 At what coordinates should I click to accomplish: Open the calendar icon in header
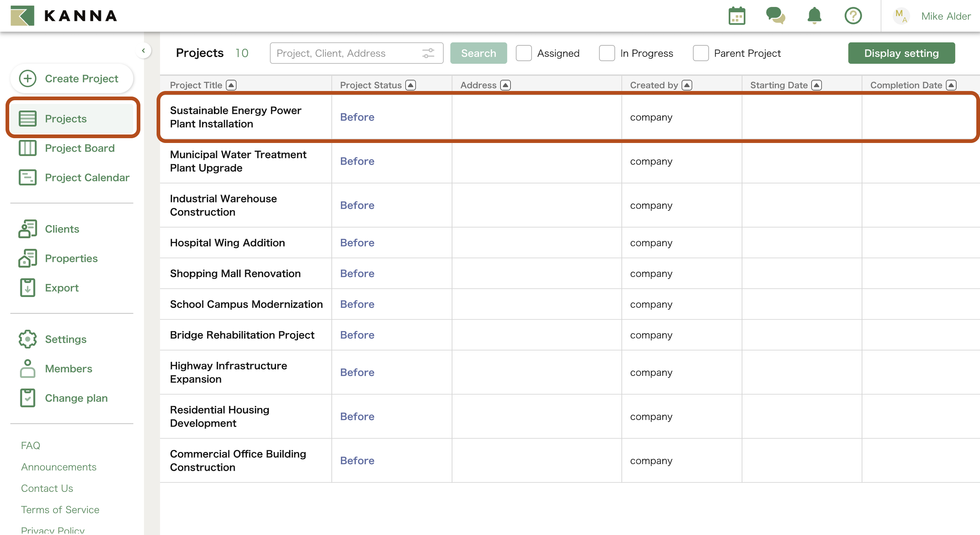(736, 16)
